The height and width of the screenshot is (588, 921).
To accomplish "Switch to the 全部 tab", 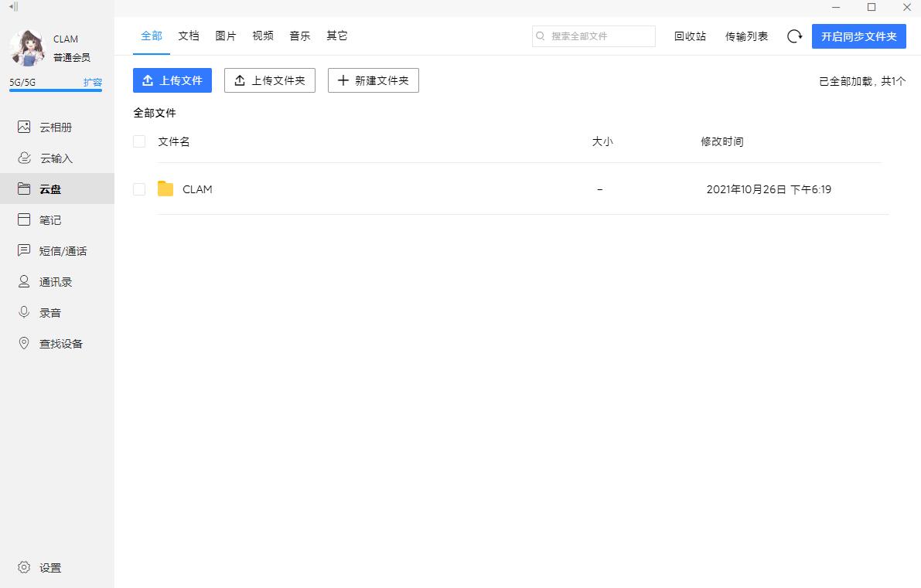I will point(152,36).
